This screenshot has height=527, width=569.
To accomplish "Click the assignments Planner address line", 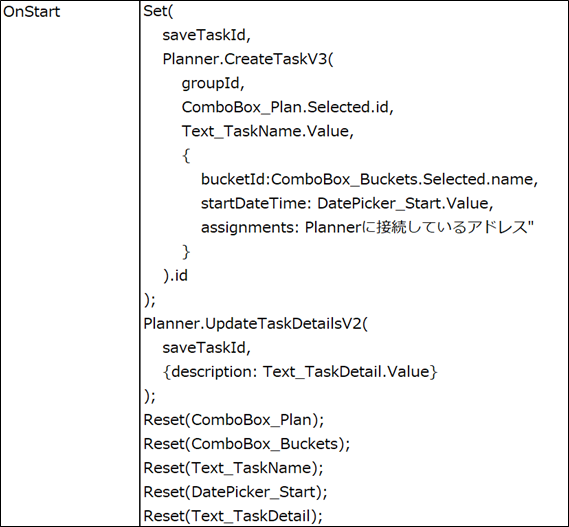I will [368, 228].
